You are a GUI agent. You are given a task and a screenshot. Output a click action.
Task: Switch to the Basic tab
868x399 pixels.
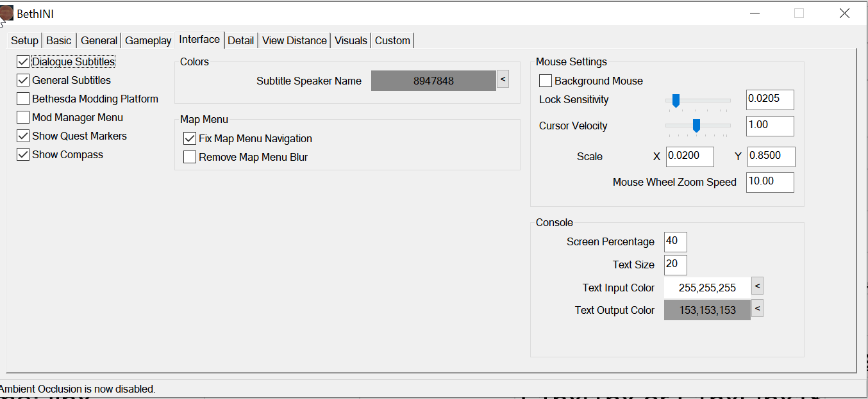[x=59, y=41]
